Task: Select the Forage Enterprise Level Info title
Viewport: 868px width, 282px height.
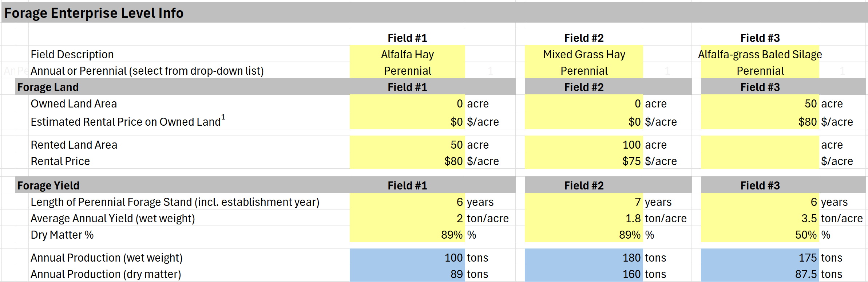Action: [94, 13]
